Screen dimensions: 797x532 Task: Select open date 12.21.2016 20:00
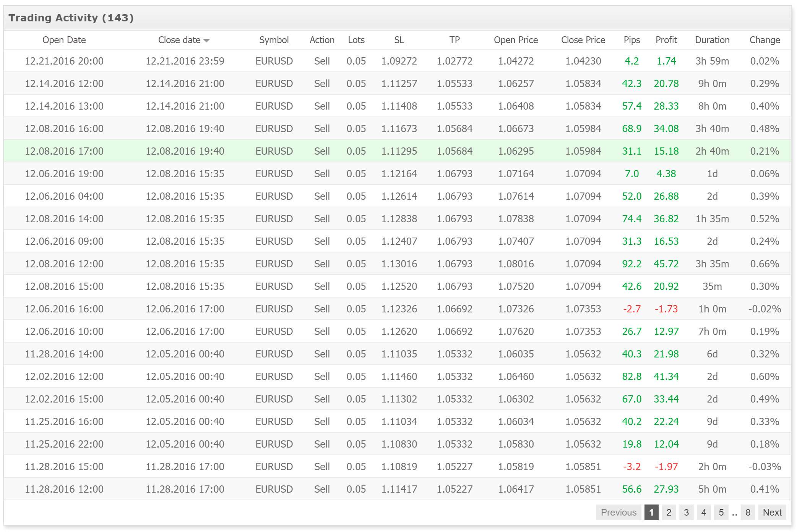[64, 61]
